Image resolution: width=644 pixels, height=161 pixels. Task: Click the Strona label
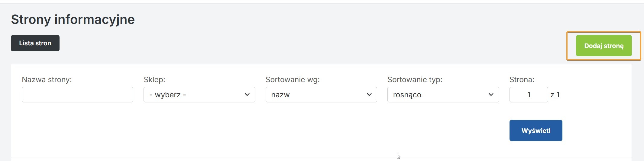pyautogui.click(x=522, y=80)
